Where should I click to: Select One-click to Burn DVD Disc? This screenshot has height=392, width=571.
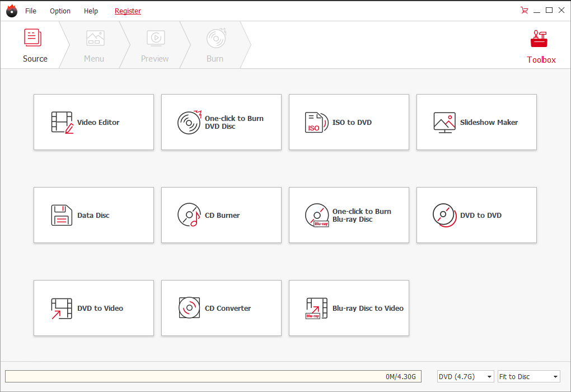coord(221,122)
